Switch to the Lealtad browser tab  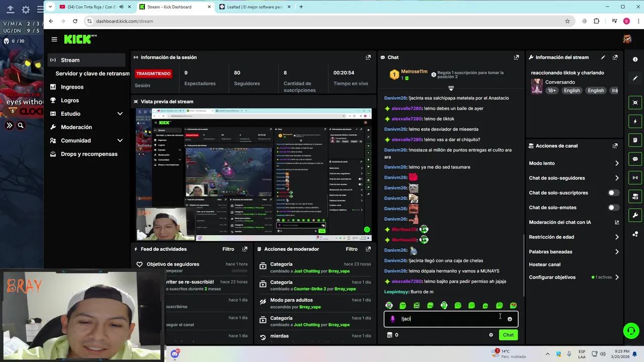pos(255,7)
